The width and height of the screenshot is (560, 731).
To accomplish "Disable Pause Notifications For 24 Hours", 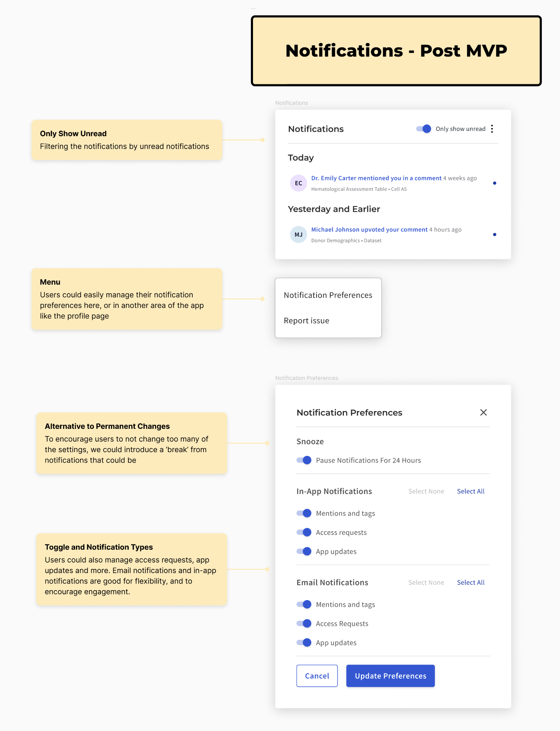I will pos(304,460).
